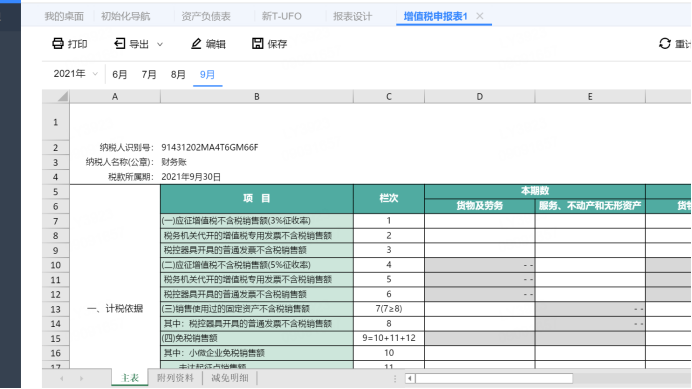The image size is (692, 389).
Task: Select the 6月 month tab
Action: pos(120,74)
